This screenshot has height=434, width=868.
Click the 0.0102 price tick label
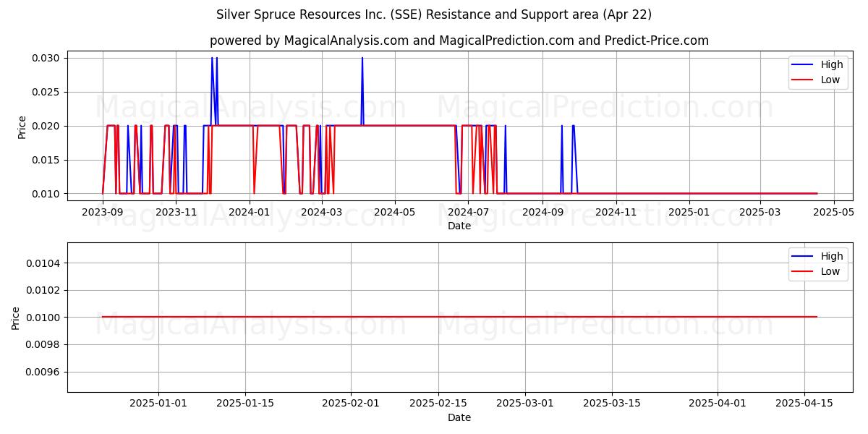[x=44, y=290]
